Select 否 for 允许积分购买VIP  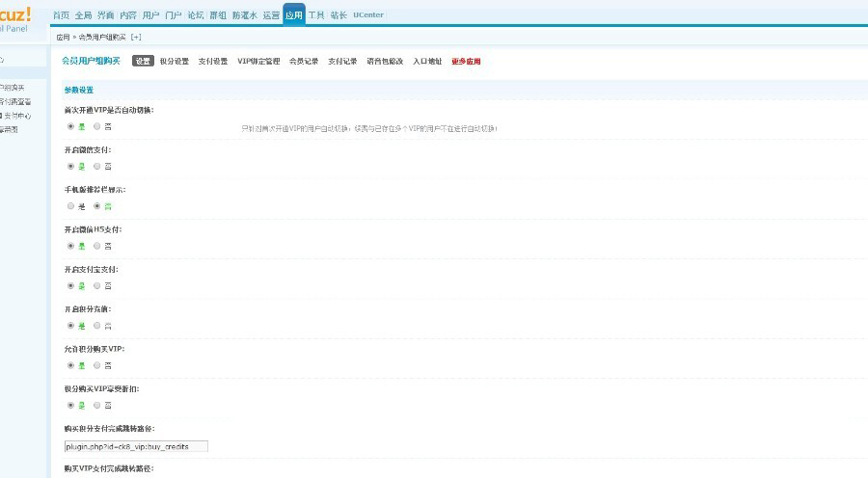(96, 365)
